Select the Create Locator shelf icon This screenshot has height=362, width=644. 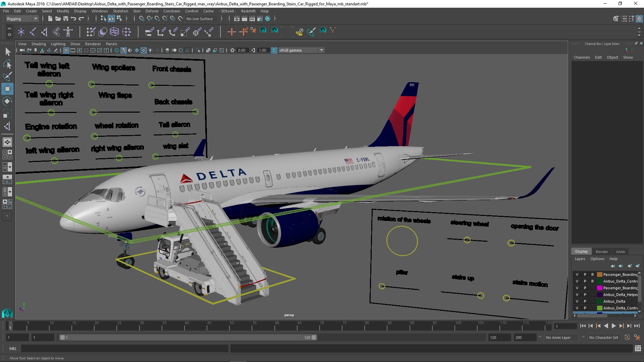coord(21,32)
